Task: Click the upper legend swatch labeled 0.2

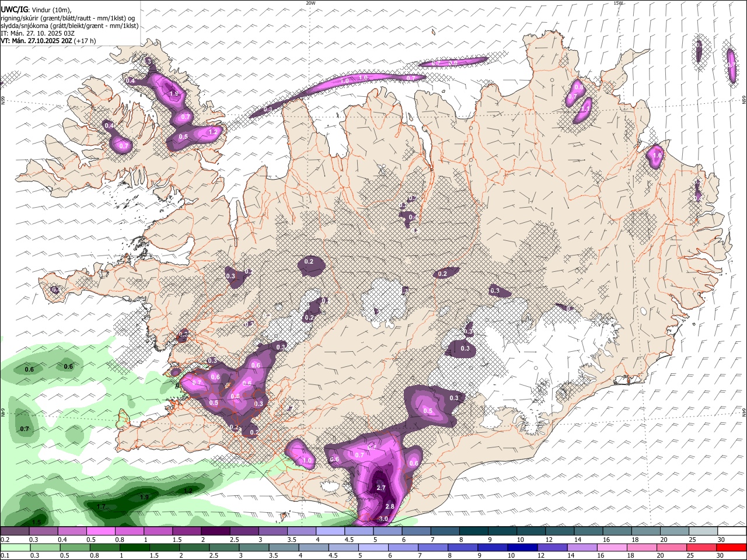Action: [15, 531]
